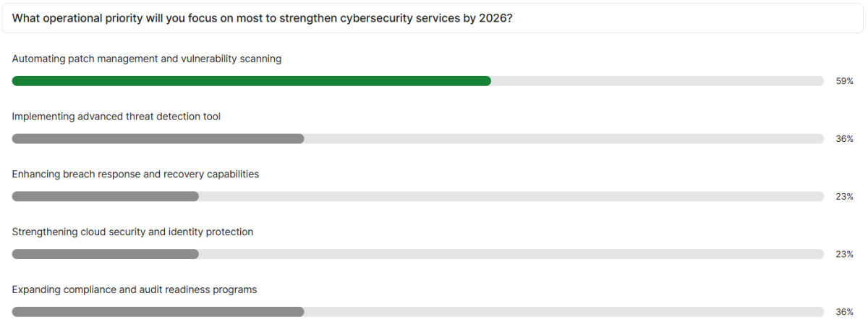Choose Implementing advanced threat detection tool

pyautogui.click(x=116, y=117)
